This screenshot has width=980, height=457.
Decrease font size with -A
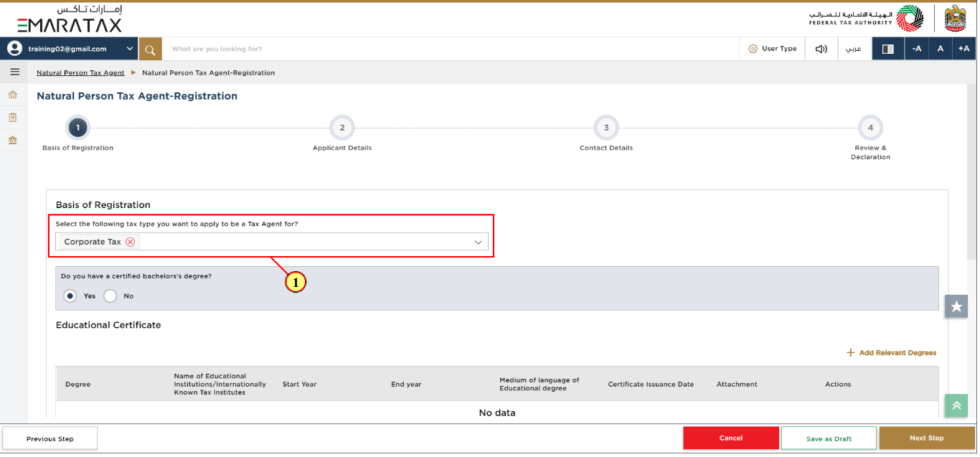[x=917, y=49]
